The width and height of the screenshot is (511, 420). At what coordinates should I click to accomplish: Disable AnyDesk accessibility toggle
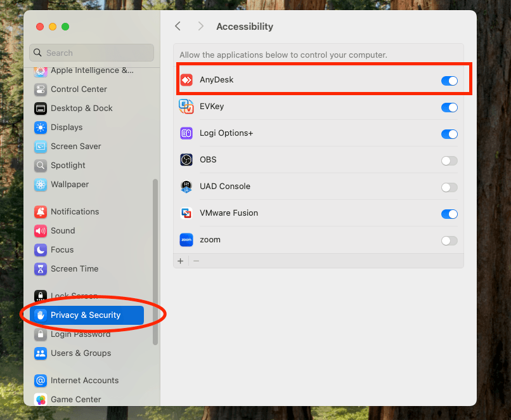pos(449,81)
